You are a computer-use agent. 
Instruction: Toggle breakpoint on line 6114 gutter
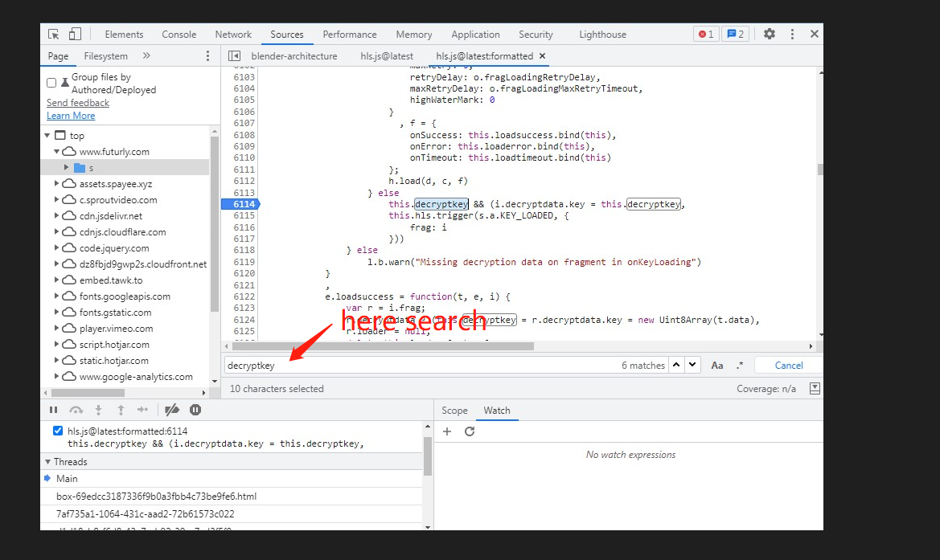pos(240,204)
